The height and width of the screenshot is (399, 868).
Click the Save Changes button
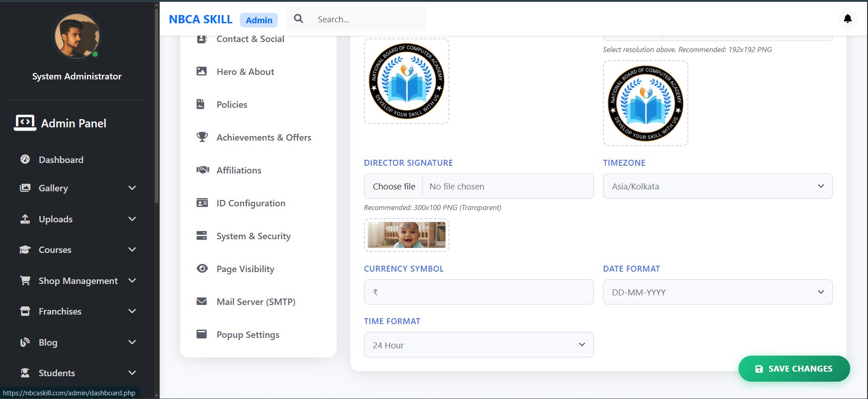pos(794,368)
